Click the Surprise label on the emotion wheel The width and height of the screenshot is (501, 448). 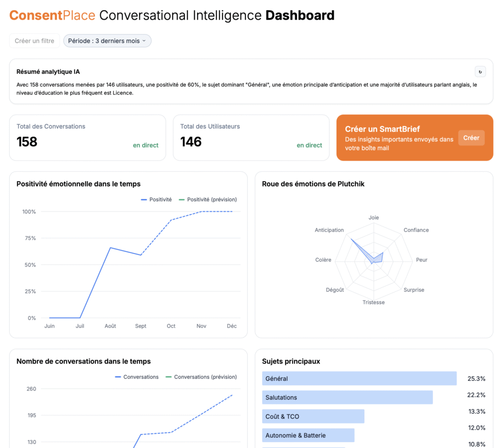coord(414,290)
